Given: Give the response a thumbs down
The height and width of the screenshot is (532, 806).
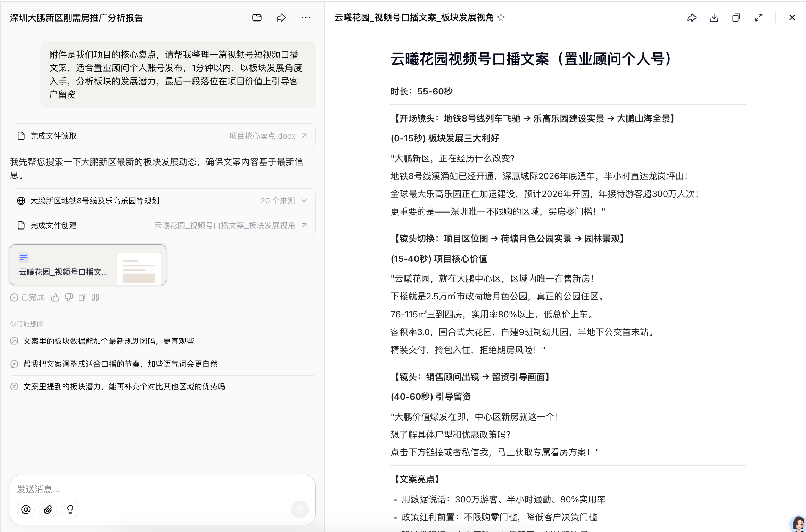Looking at the screenshot, I should [x=69, y=298].
